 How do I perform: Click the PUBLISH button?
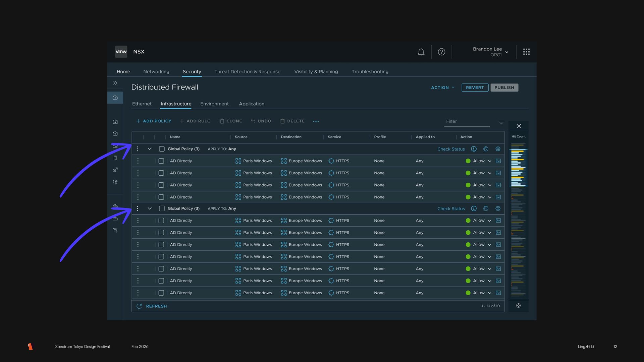tap(504, 87)
